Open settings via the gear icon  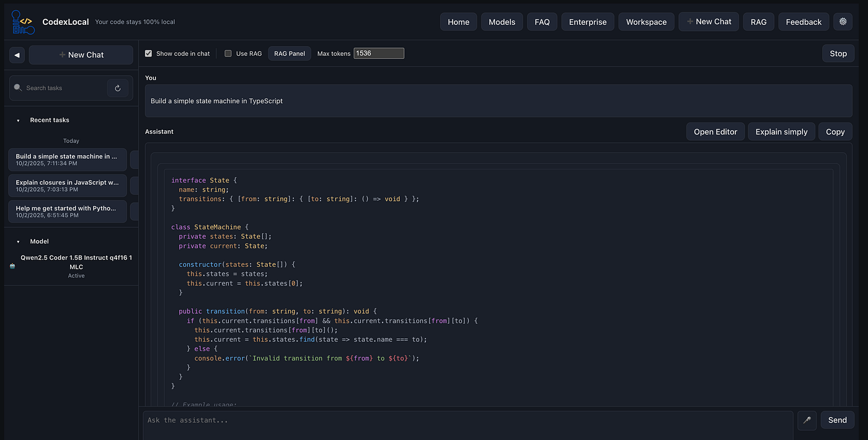point(843,22)
